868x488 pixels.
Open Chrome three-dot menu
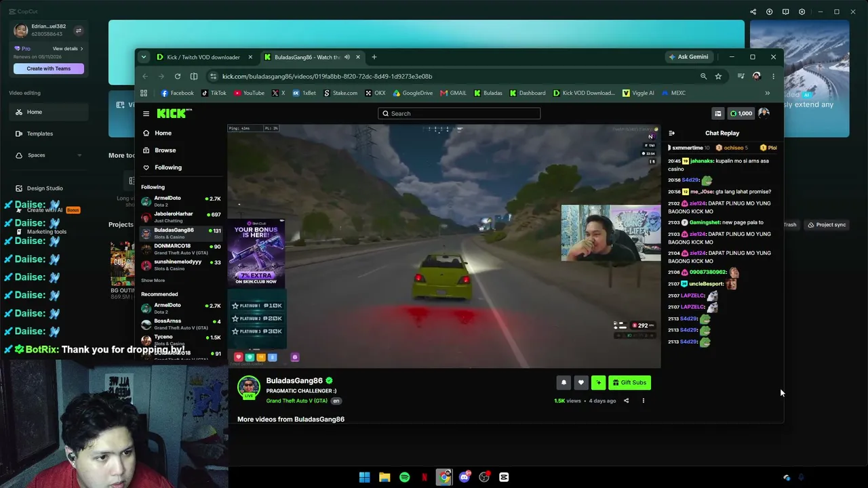tap(773, 77)
